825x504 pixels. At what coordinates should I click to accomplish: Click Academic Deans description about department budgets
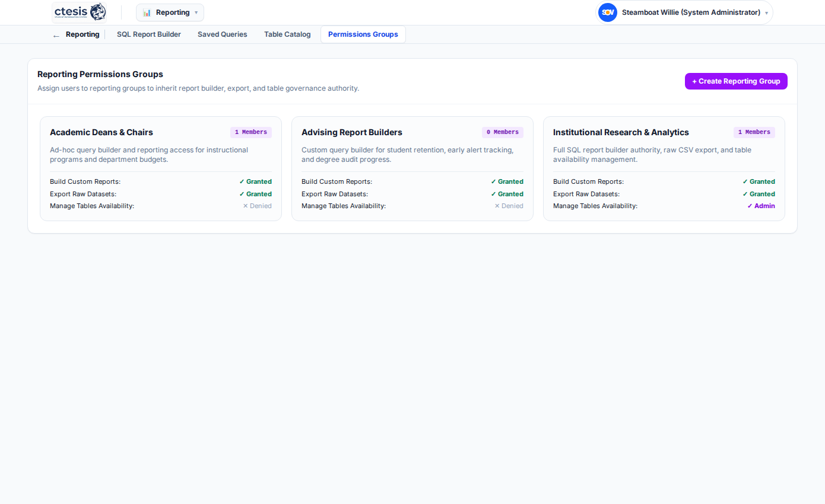click(x=149, y=155)
